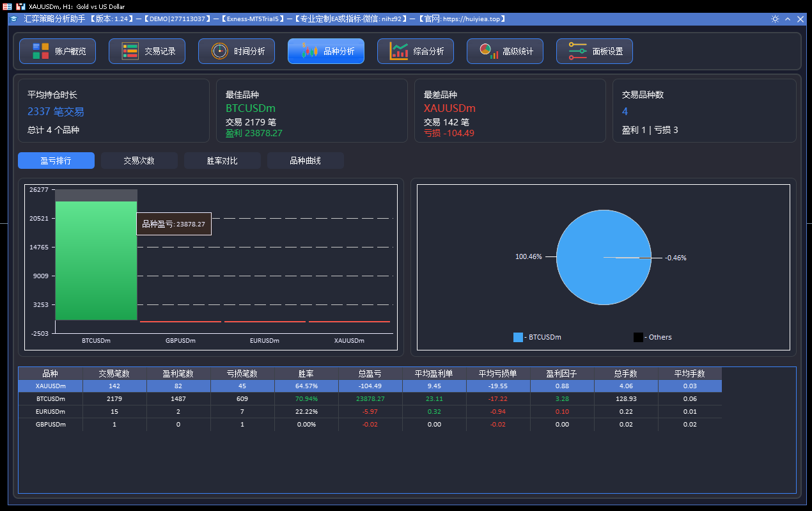
Task: Sort table by 总盈亏 column header
Action: [x=370, y=373]
